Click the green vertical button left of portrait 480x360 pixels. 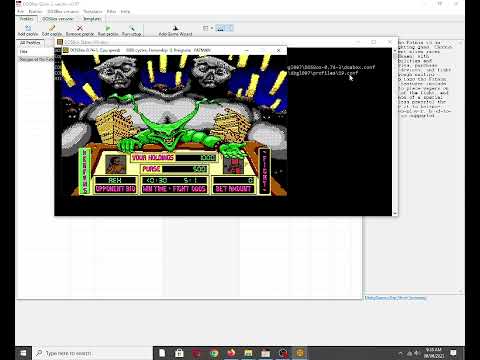85,171
